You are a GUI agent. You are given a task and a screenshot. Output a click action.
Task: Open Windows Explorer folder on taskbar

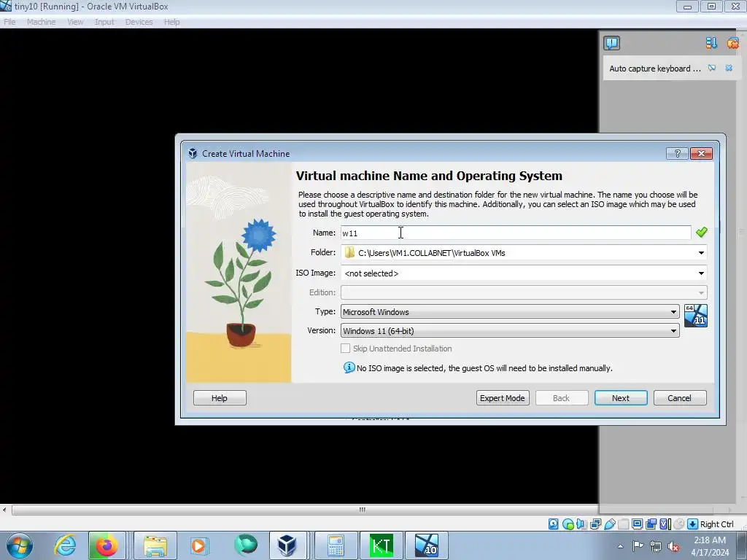click(155, 545)
